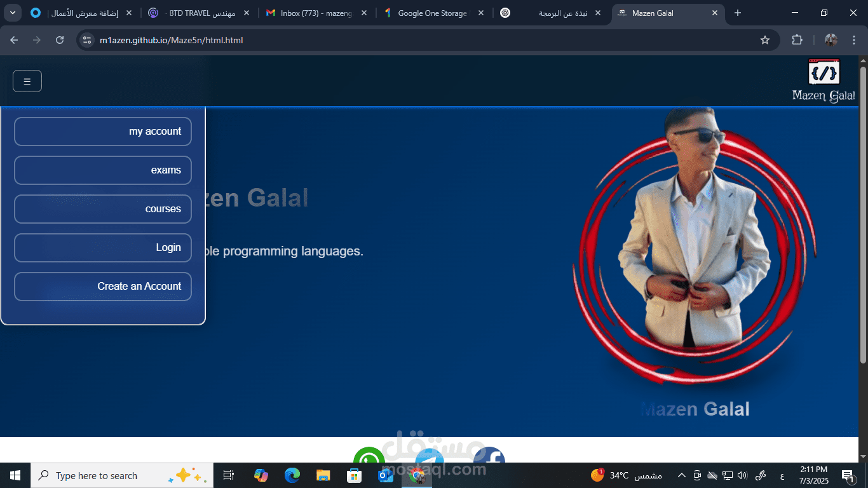Screen dimensions: 868x488
Task: Switch to the نبذة عن البرمجة tab
Action: pos(551,13)
